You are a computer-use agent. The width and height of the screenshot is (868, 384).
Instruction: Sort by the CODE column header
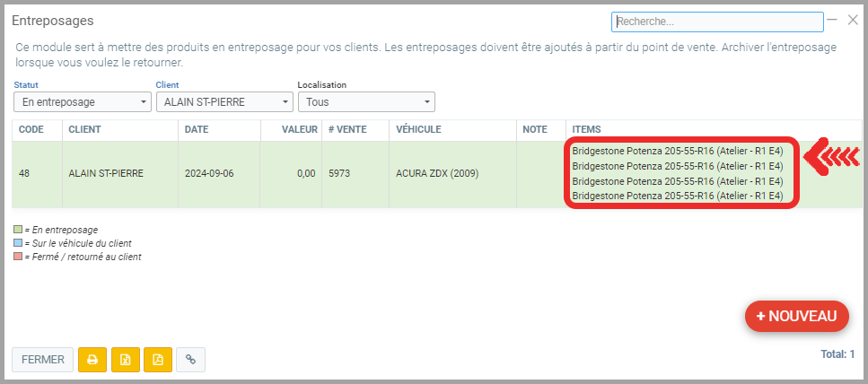[x=31, y=130]
